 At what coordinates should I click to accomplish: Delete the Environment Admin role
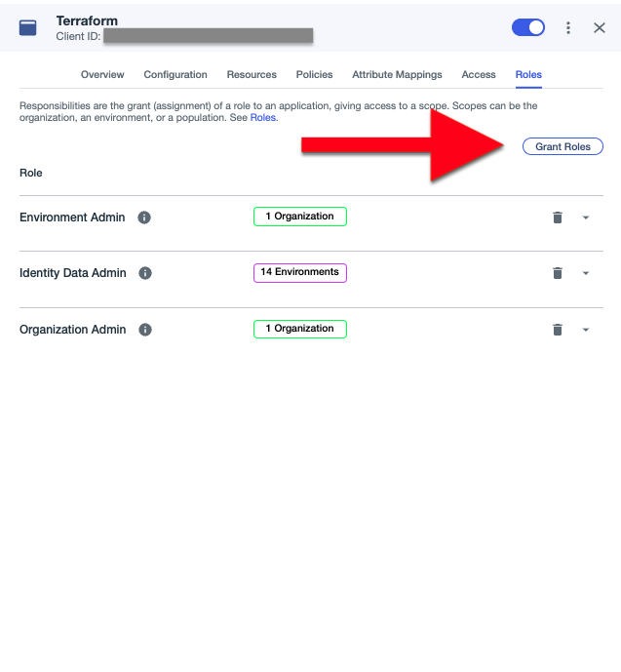point(558,217)
